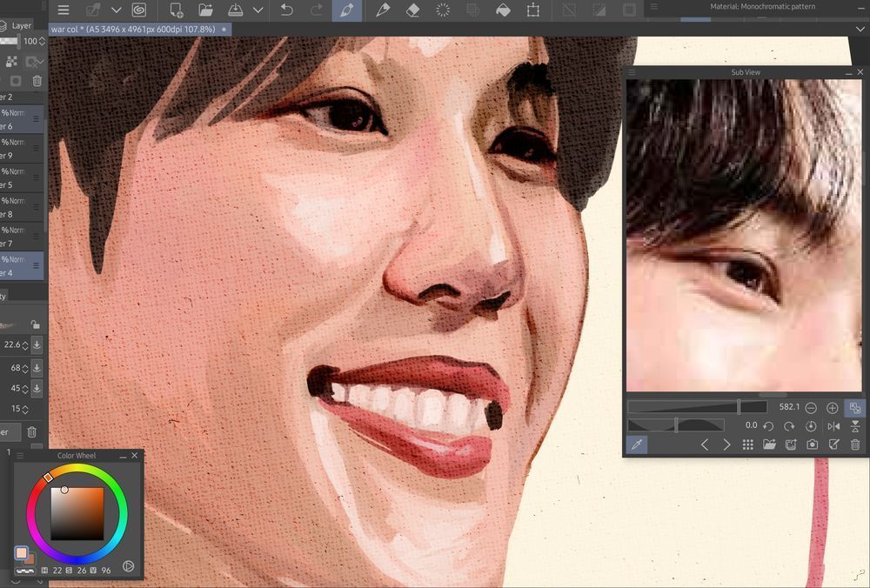
Task: Open the main menu via the hamburger icon
Action: [x=63, y=10]
